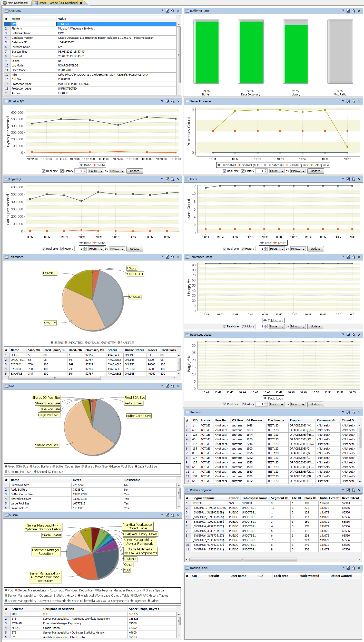Click the help icon in Overview panel
Viewport: 364px width, 642px height.
click(x=162, y=11)
